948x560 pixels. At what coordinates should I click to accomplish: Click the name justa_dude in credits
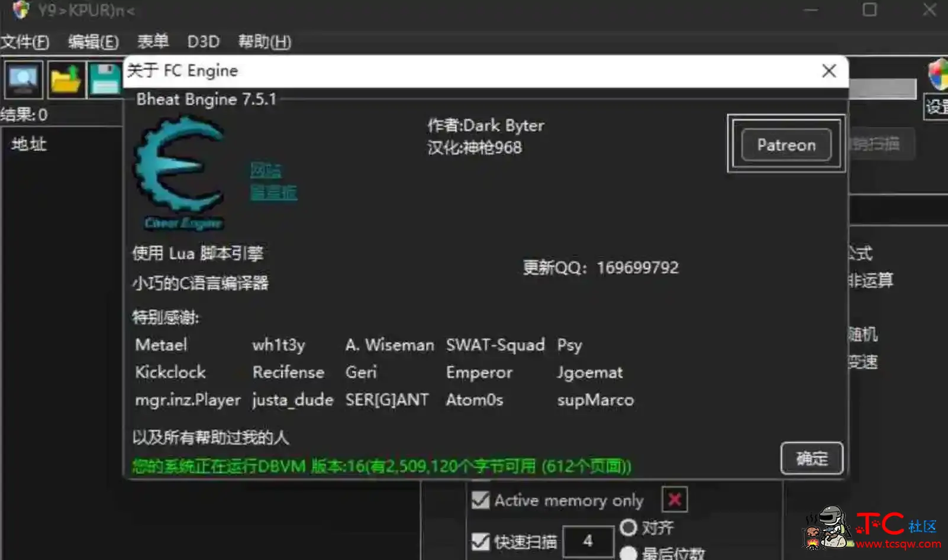292,400
